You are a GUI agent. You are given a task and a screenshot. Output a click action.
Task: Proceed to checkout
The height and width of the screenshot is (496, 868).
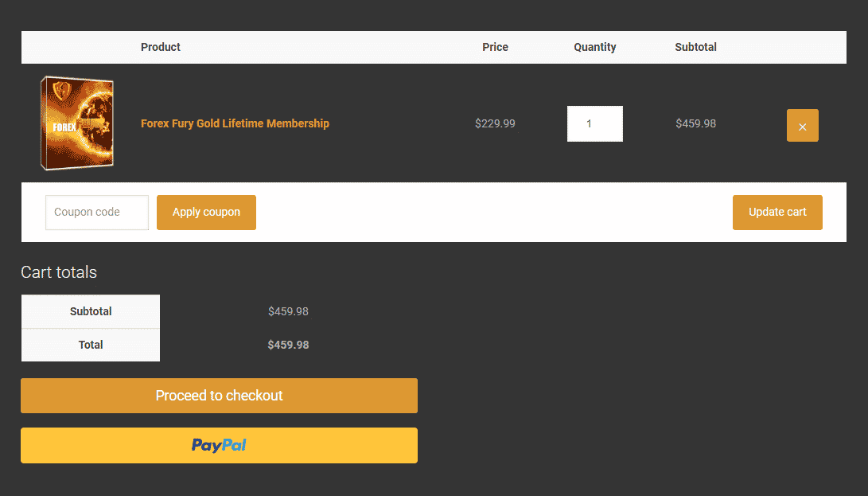(x=220, y=396)
